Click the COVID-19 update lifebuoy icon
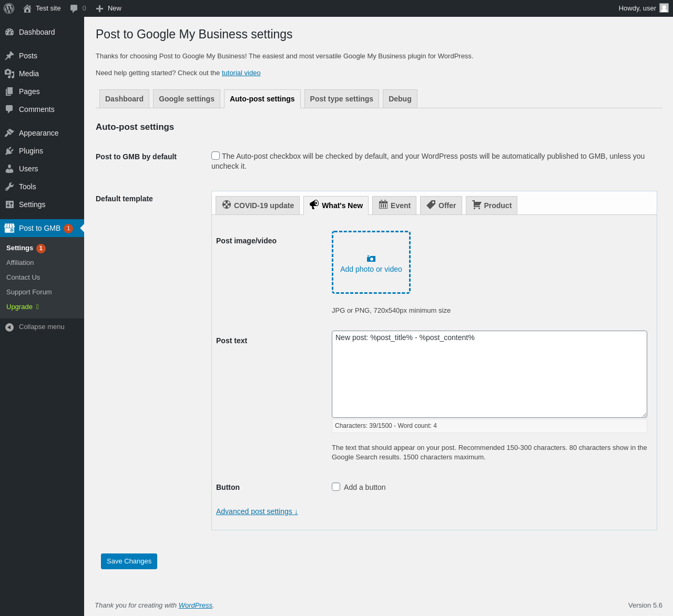The image size is (673, 616). tap(227, 204)
